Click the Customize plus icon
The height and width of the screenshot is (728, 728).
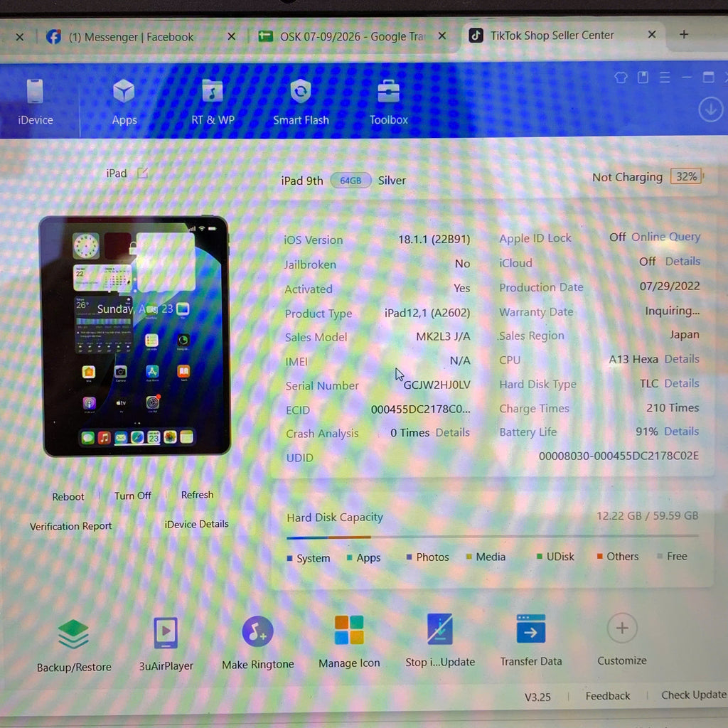coord(622,628)
